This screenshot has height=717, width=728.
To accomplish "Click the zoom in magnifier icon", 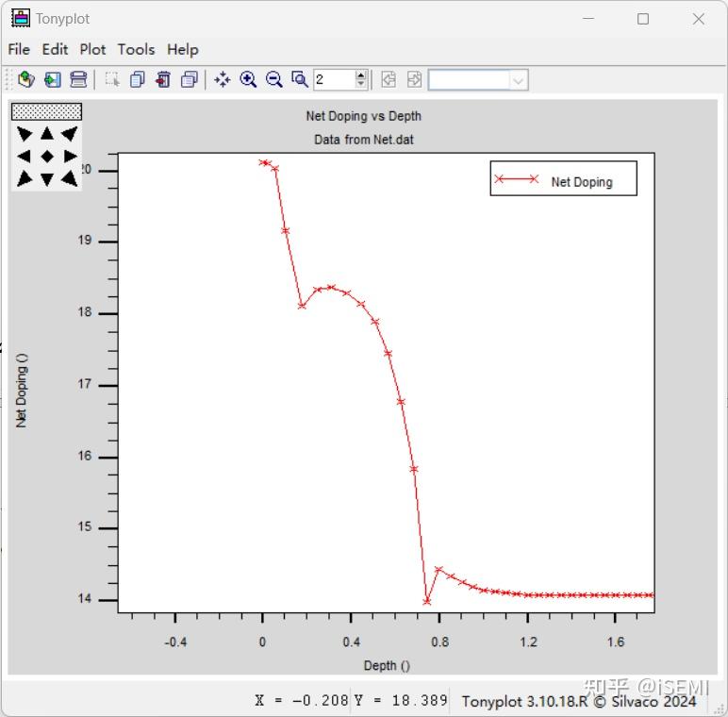I will 248,79.
